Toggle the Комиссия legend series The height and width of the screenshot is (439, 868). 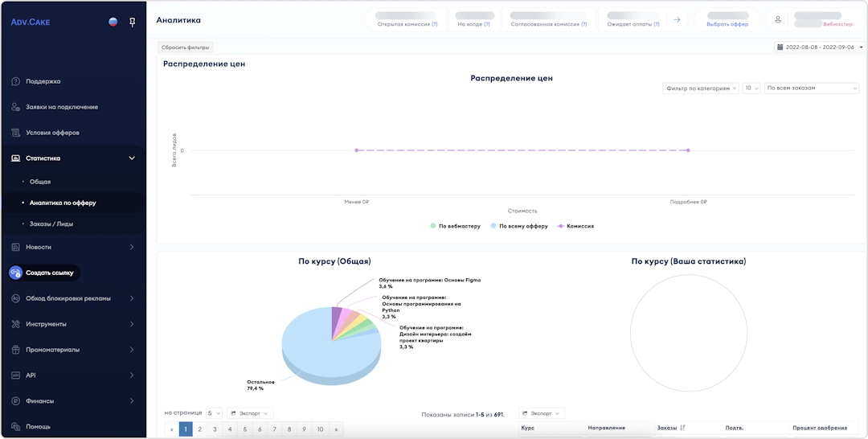coord(575,227)
